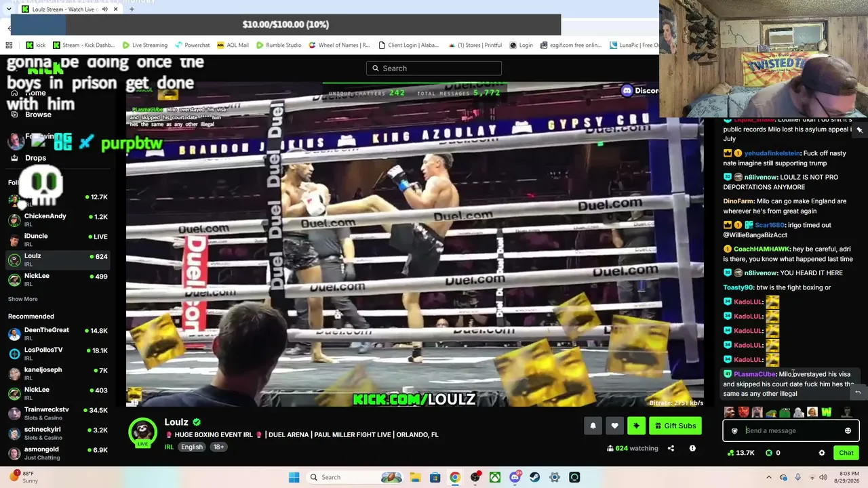Select the IRL category link

169,447
